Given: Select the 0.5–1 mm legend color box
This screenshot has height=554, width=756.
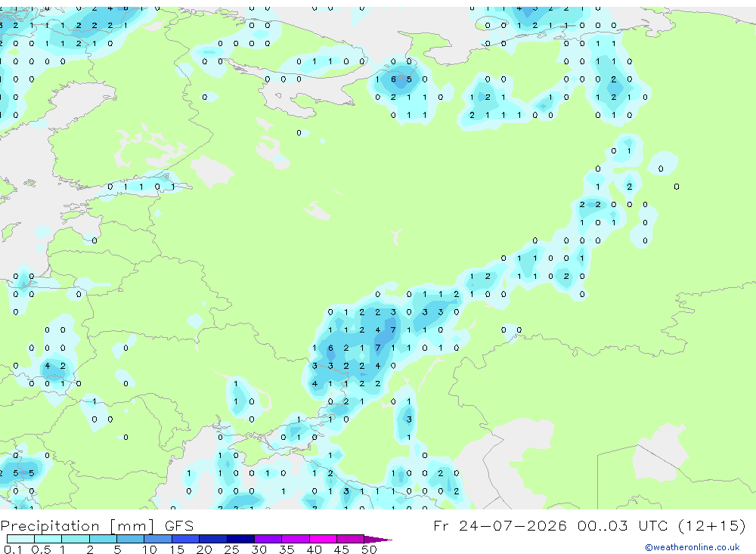Looking at the screenshot, I should 48,539.
